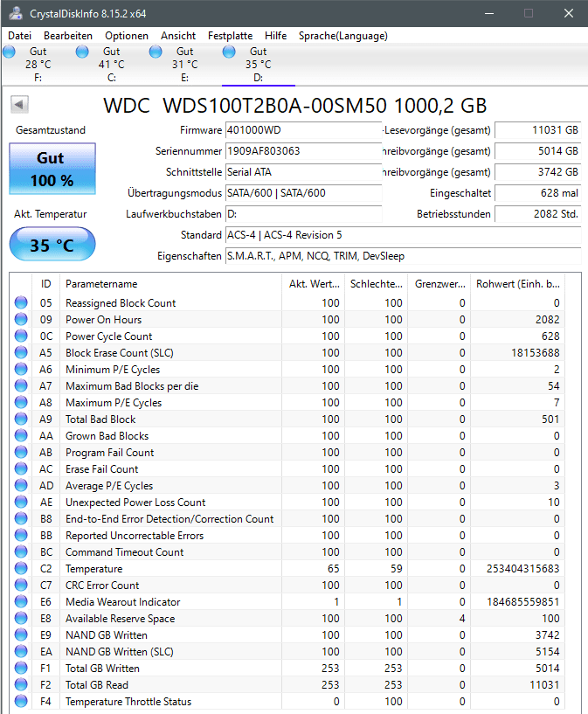
Task: Click the Eigenschaften field with S.M.A.R.T.
Action: pyautogui.click(x=404, y=256)
